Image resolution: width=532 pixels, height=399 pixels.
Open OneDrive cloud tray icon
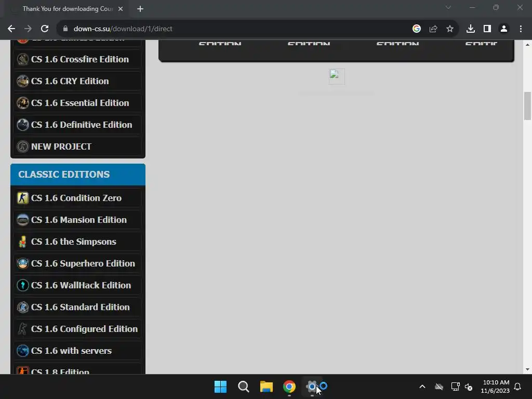point(439,387)
